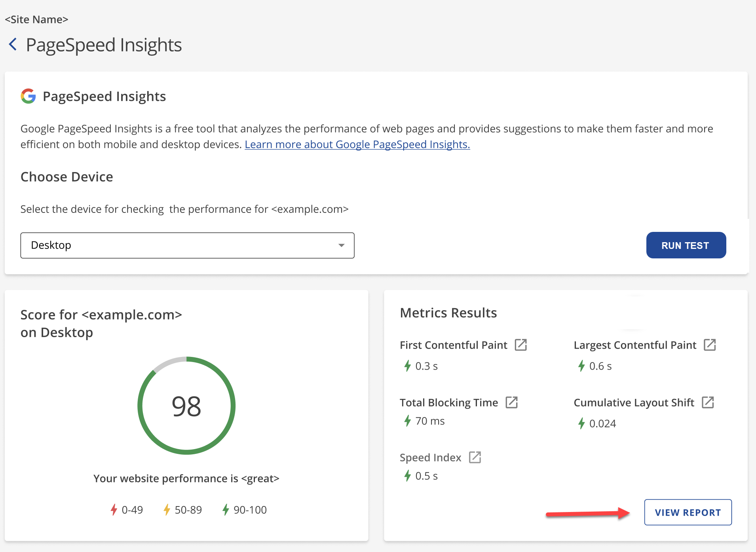This screenshot has width=756, height=552.
Task: Click the 'Score for <example.com> on Desktop' heading
Action: click(x=101, y=323)
